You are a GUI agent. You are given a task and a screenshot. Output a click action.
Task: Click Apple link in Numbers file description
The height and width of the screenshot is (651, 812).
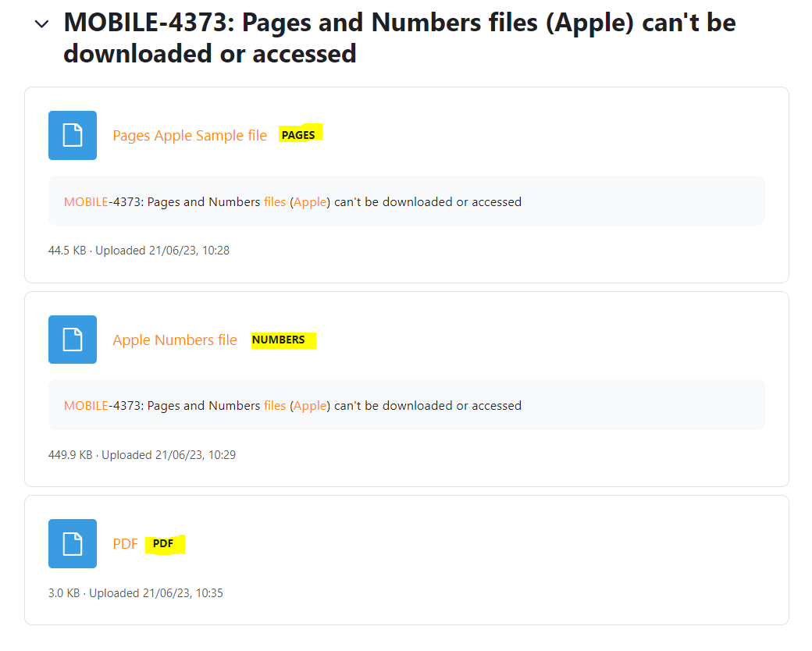310,406
